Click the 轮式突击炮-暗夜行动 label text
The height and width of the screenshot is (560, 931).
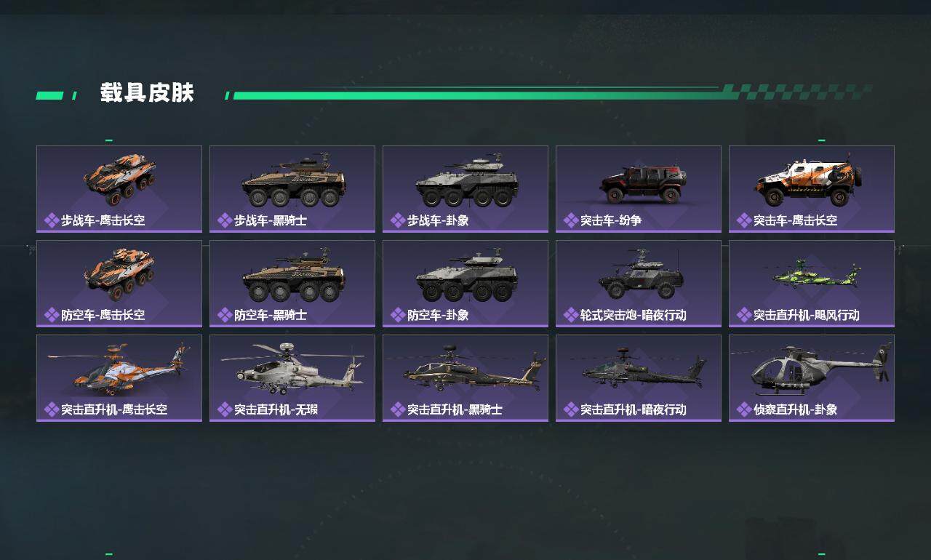click(x=634, y=315)
